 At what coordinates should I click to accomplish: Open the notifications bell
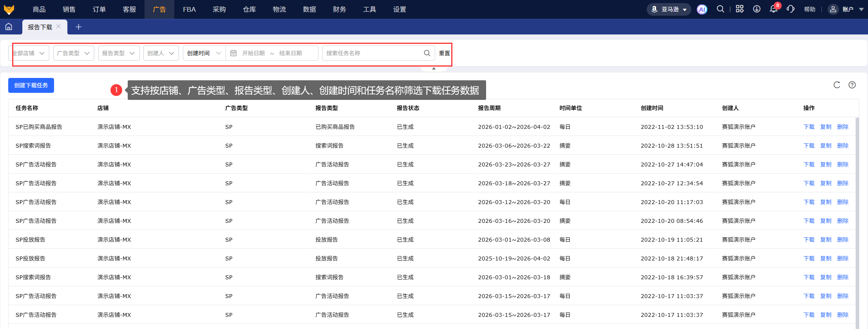(x=773, y=9)
